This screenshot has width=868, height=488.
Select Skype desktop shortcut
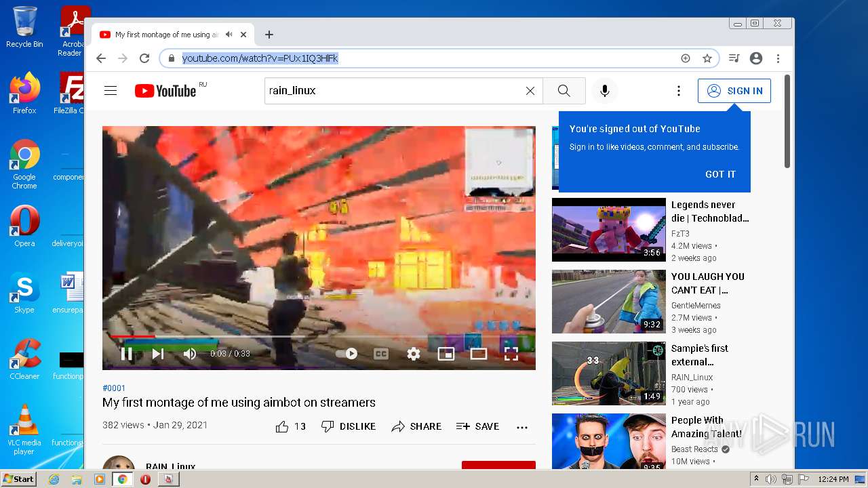(24, 293)
